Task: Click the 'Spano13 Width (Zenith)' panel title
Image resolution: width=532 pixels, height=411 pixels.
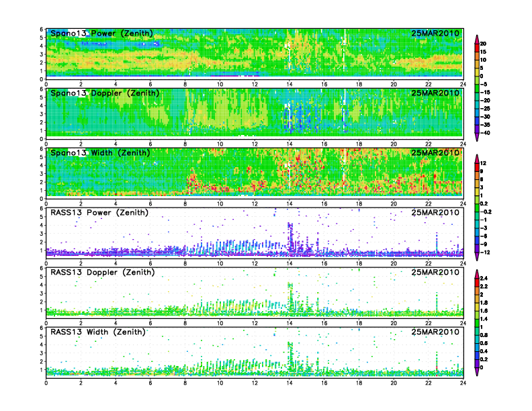Action: pos(100,153)
